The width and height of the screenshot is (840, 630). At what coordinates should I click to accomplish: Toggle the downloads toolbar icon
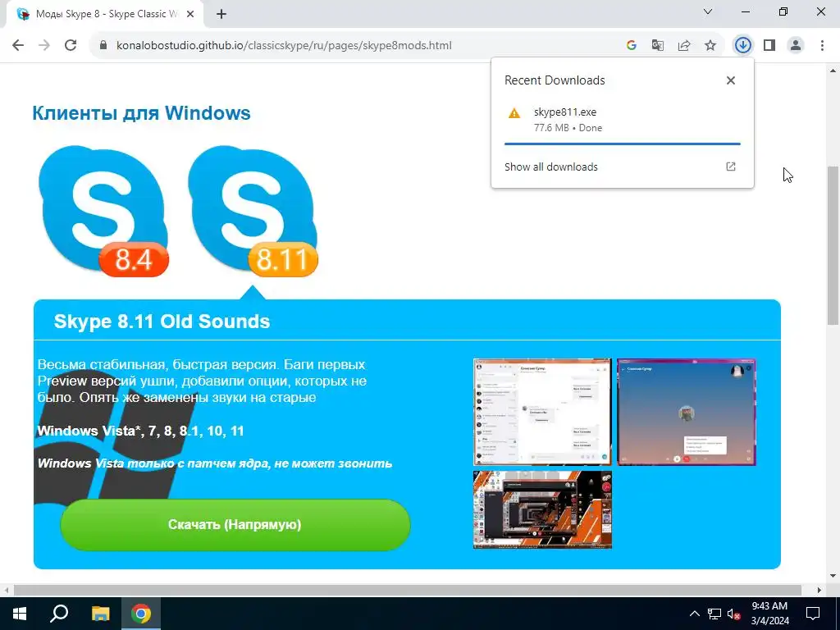[x=742, y=46]
